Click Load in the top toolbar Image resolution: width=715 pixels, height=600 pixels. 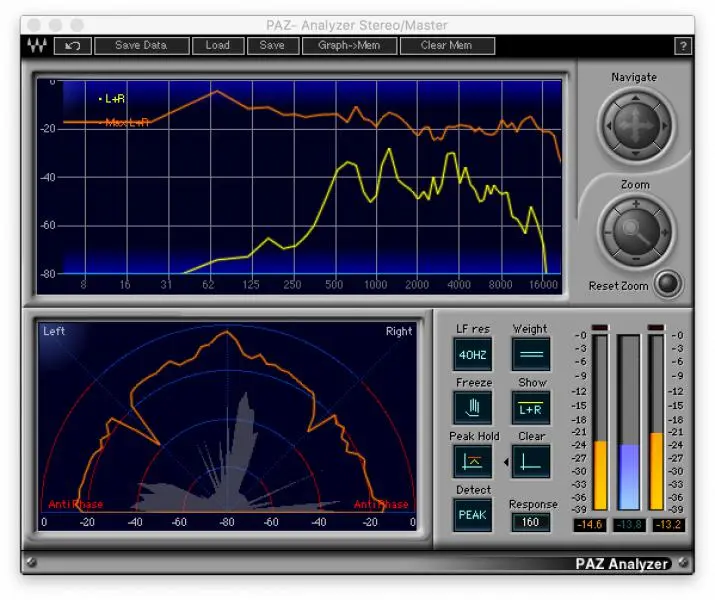pyautogui.click(x=217, y=45)
